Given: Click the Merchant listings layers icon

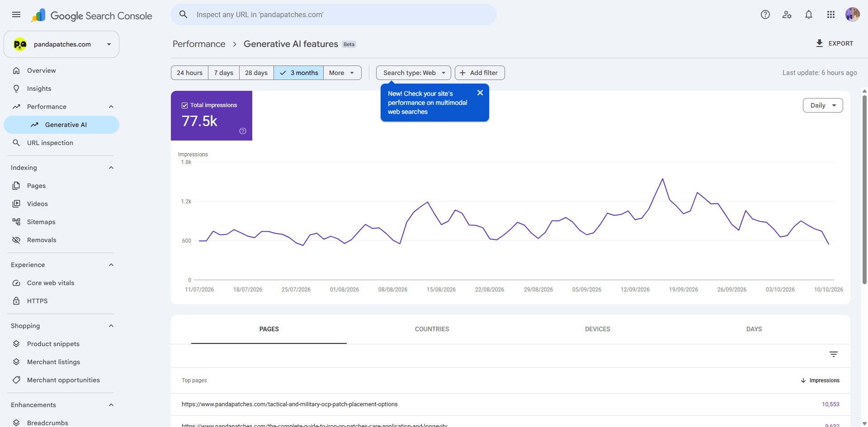Looking at the screenshot, I should coord(16,362).
